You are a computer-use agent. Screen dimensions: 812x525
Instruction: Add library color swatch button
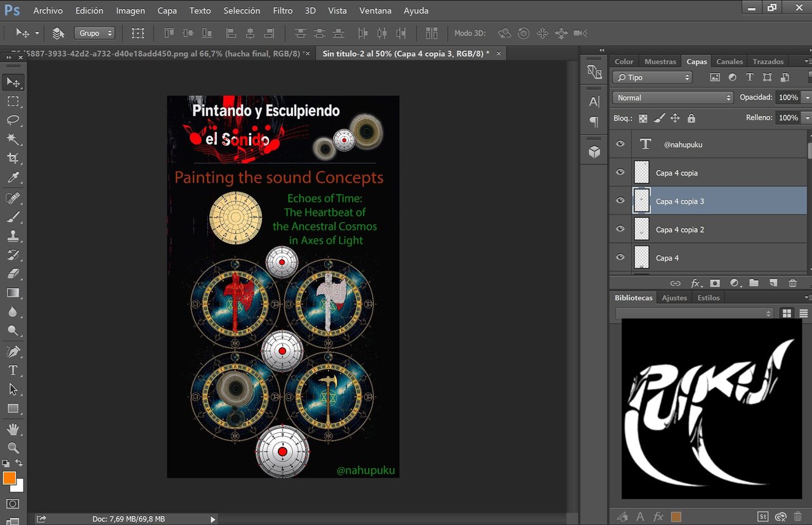(x=676, y=517)
